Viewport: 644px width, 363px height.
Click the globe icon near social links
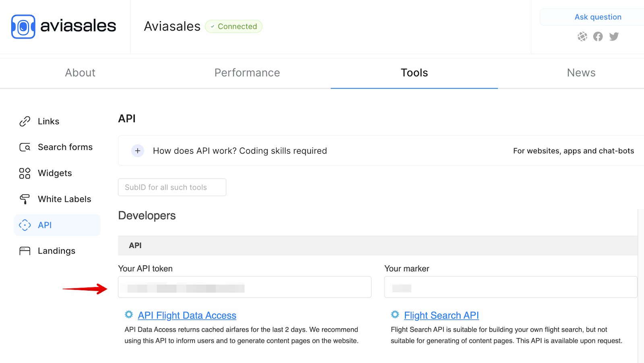click(x=582, y=36)
